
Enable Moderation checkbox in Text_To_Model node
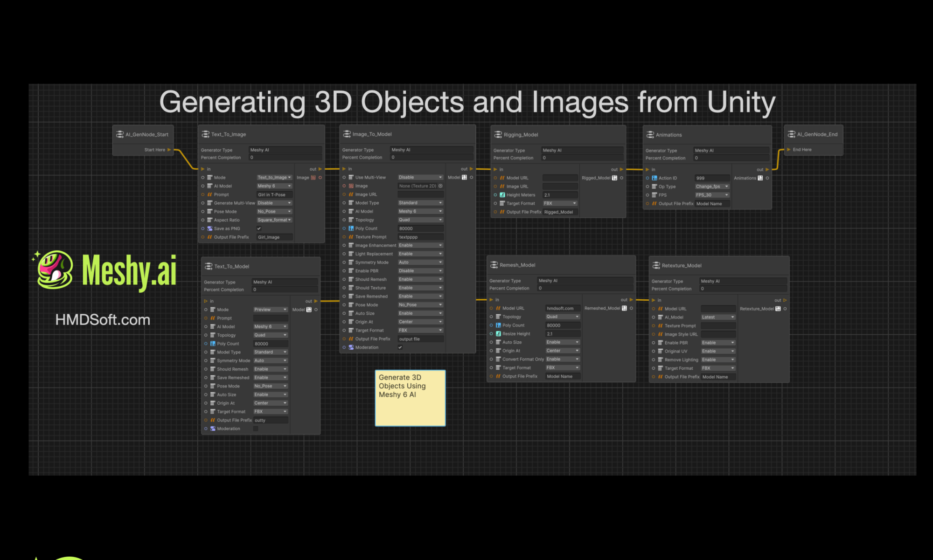[256, 429]
